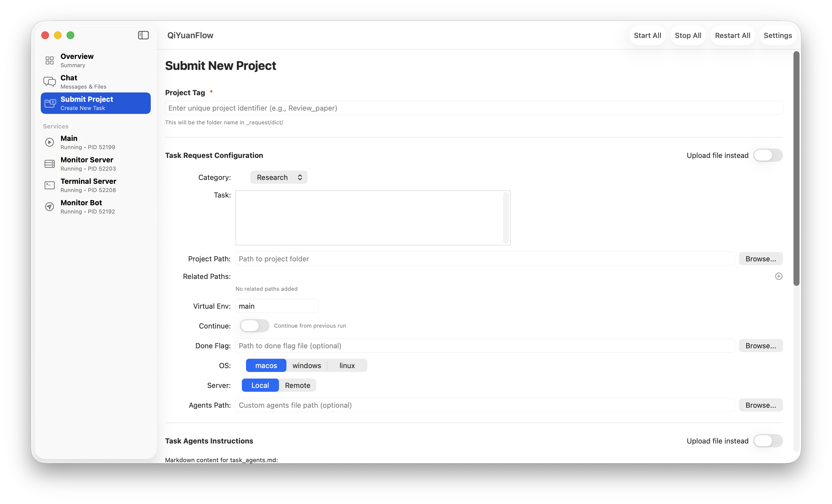Open Settings from the toolbar
Image resolution: width=832 pixels, height=504 pixels.
pyautogui.click(x=778, y=35)
